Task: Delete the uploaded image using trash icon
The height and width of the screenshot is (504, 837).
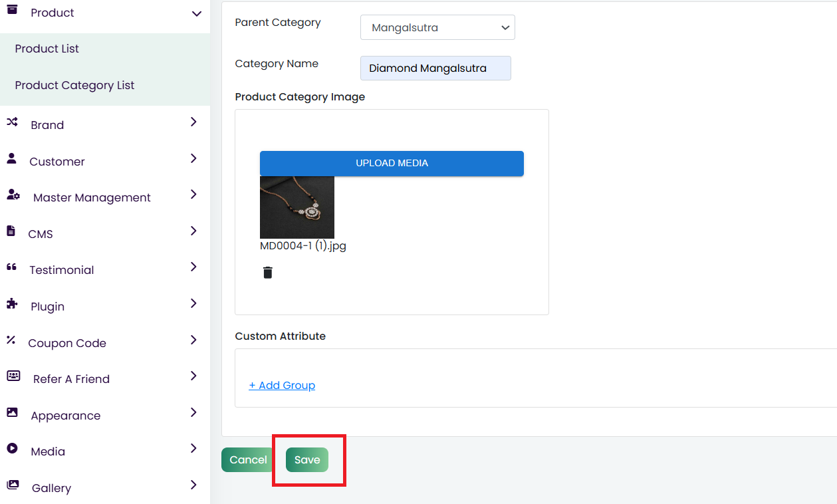Action: point(268,273)
